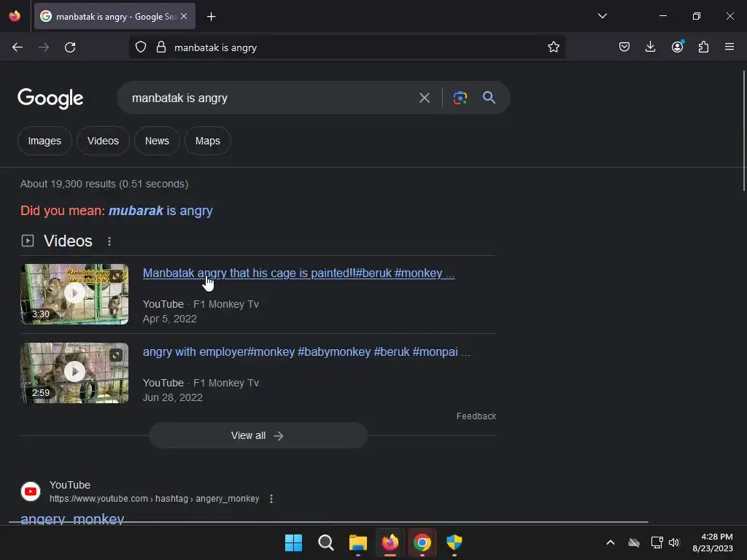Open network status tray icon
The width and height of the screenshot is (747, 560).
tap(657, 542)
